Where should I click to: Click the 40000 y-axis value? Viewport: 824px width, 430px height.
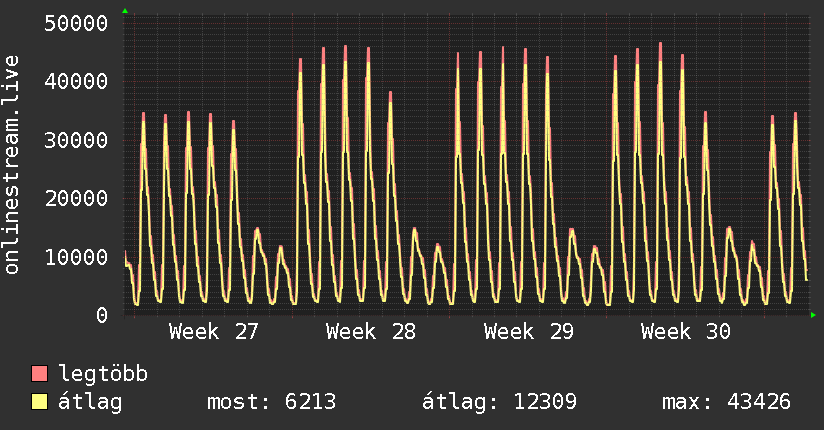76,81
